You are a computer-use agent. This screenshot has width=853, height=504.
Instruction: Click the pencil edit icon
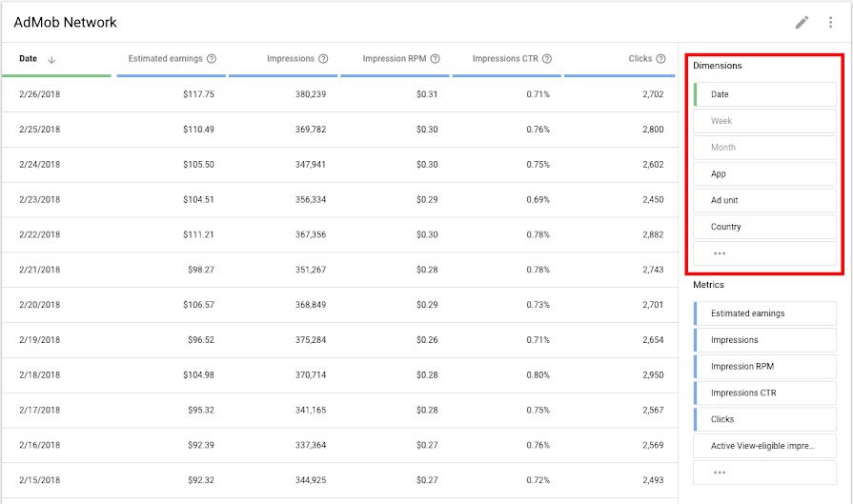tap(802, 22)
